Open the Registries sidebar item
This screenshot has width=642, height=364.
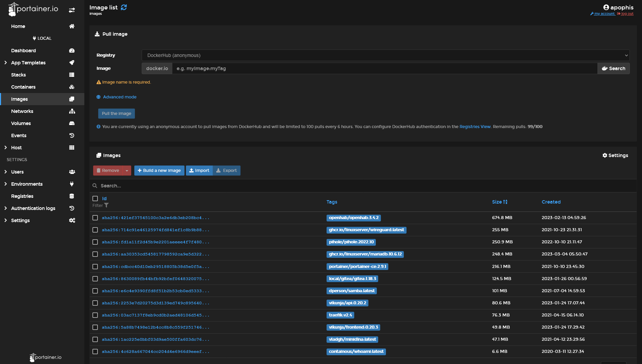pos(42,196)
